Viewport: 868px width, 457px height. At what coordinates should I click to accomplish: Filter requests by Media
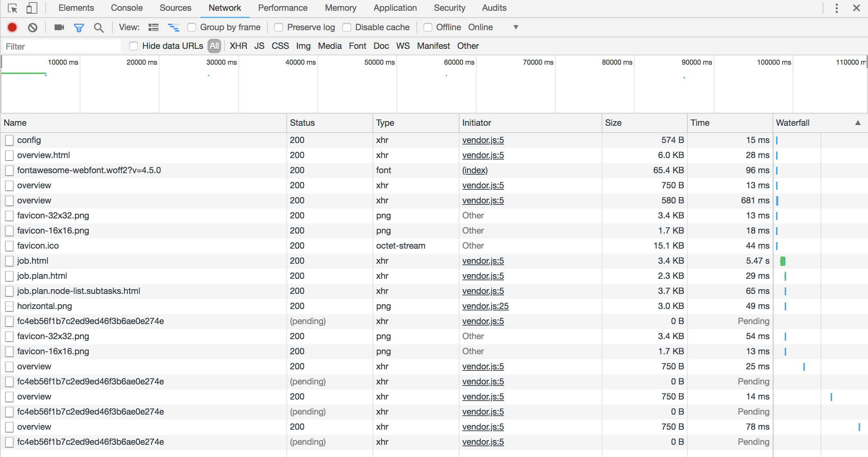(x=330, y=46)
